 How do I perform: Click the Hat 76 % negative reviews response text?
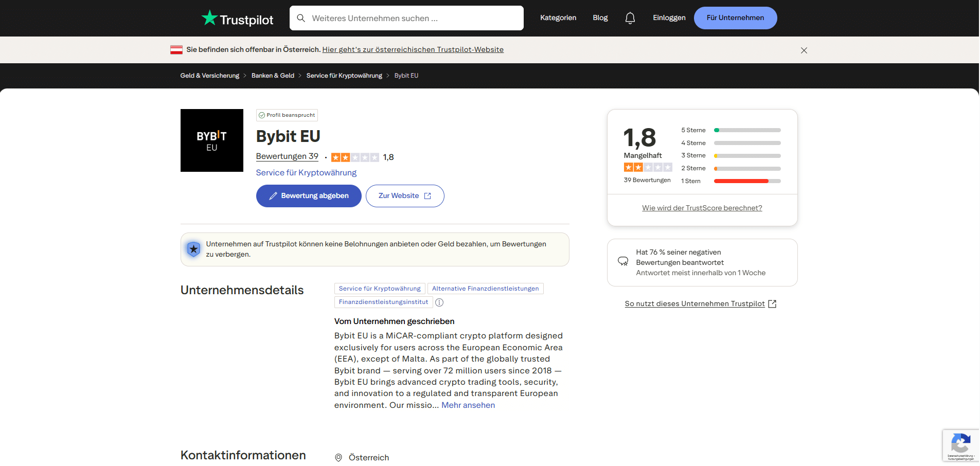(680, 257)
